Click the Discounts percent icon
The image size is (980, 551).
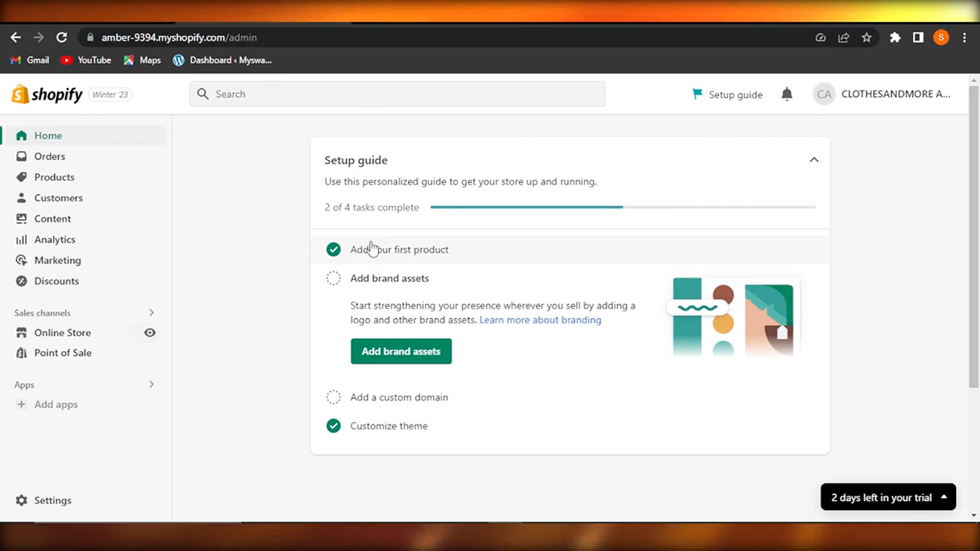[x=21, y=281]
